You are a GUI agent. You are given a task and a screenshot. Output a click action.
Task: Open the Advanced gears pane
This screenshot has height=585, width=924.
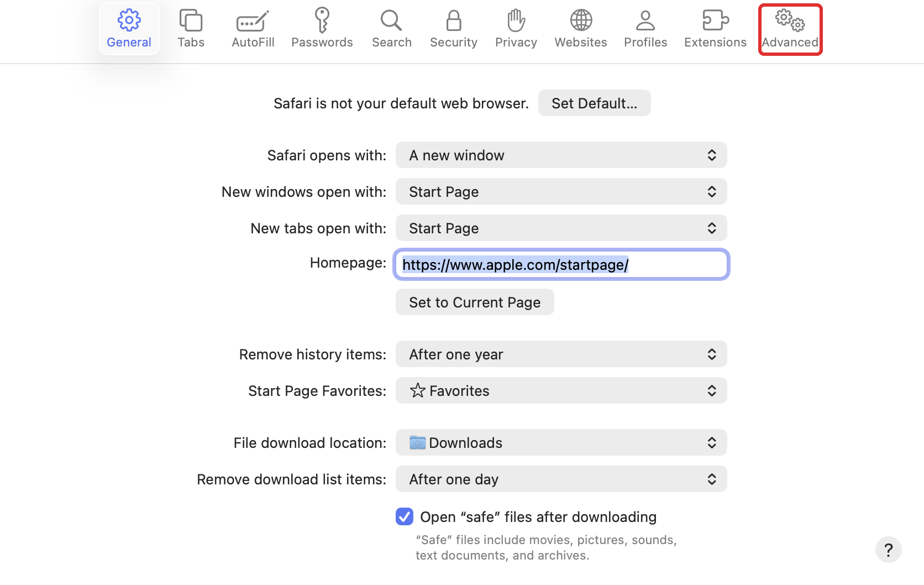pos(790,29)
